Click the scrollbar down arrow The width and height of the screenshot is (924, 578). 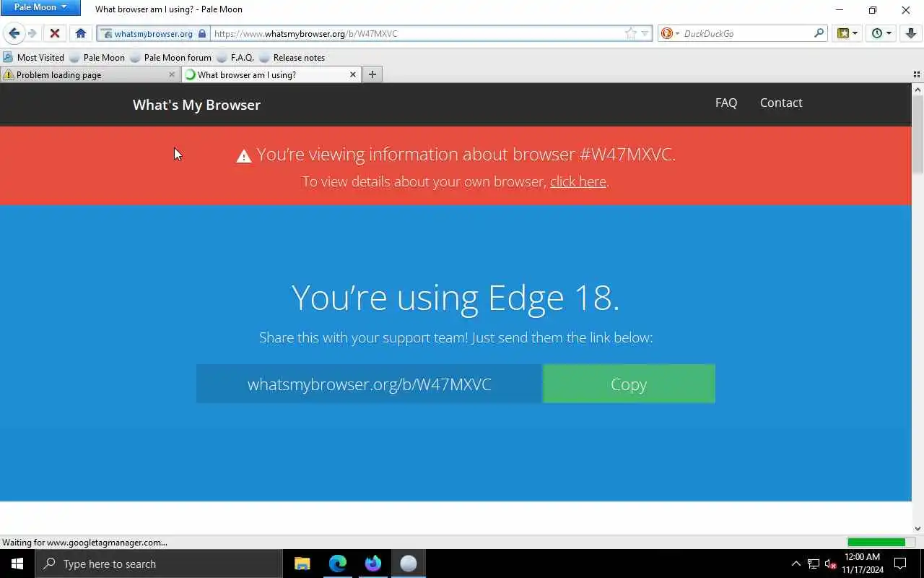tap(918, 529)
